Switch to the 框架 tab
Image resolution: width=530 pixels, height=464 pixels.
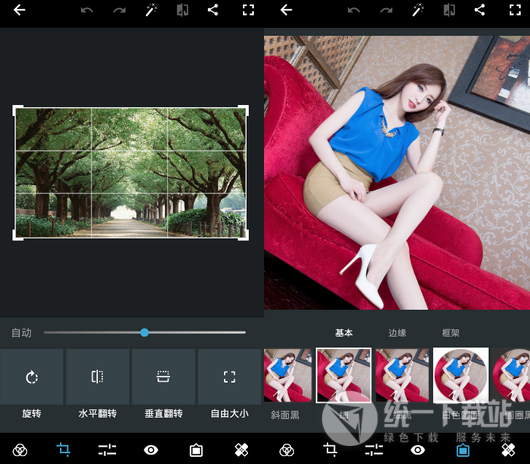click(451, 333)
